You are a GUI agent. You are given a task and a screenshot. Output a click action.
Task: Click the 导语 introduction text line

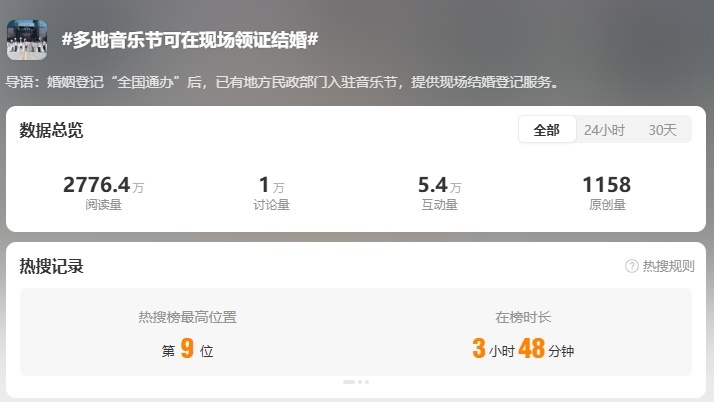[282, 82]
